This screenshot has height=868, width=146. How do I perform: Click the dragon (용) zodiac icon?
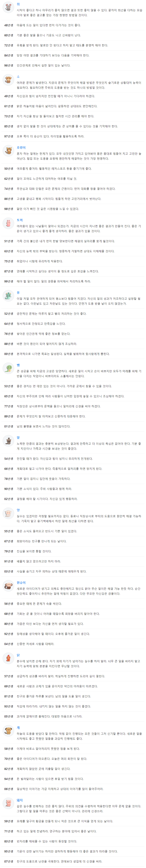tap(8, 295)
